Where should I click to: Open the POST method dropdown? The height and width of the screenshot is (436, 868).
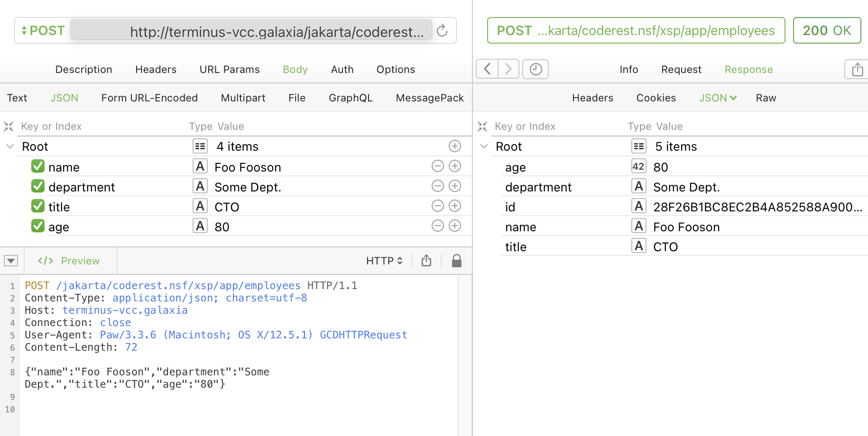point(43,31)
